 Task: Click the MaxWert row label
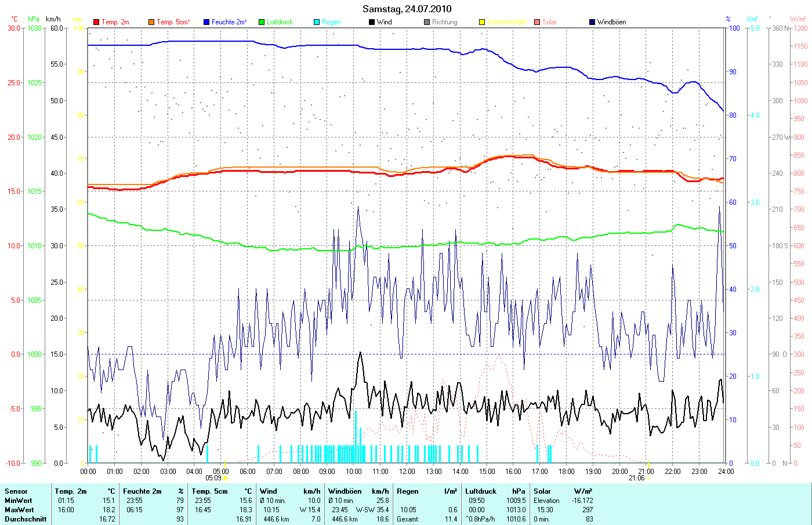[x=19, y=510]
